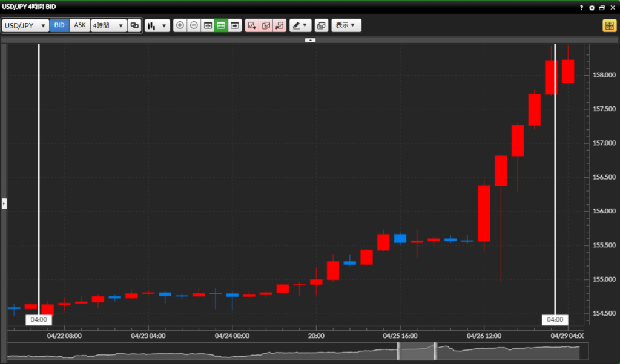This screenshot has height=364, width=620.
Task: Click the zoom out minus icon
Action: pos(194,25)
